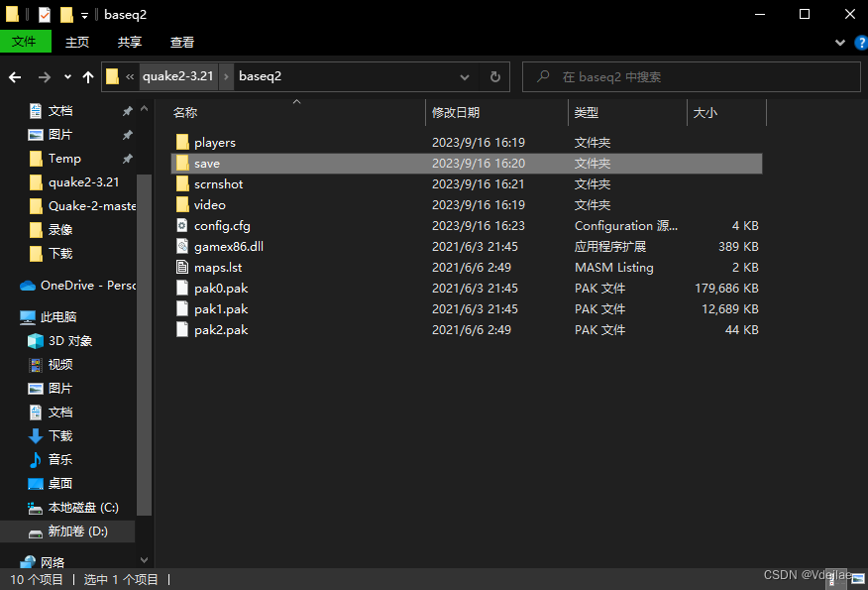Switch to the 主页 ribbon tab
Screen dimensions: 868x590
pos(77,42)
